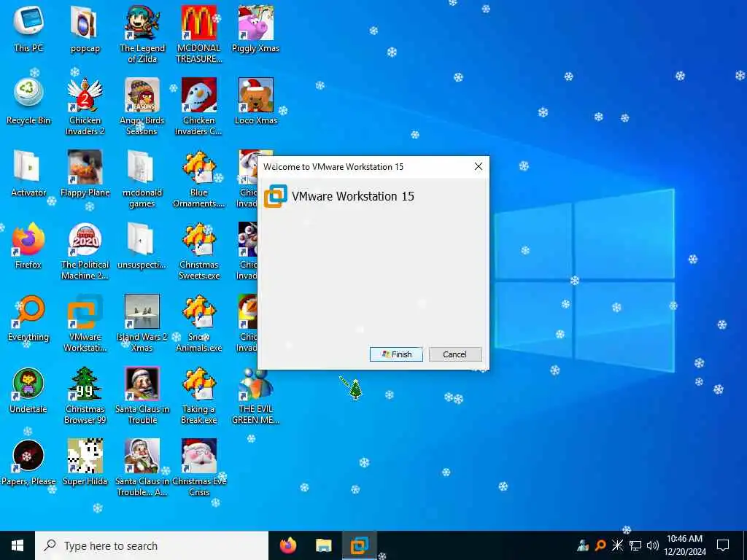Select the Papers, Please desktop icon
The width and height of the screenshot is (747, 560).
pos(28,463)
